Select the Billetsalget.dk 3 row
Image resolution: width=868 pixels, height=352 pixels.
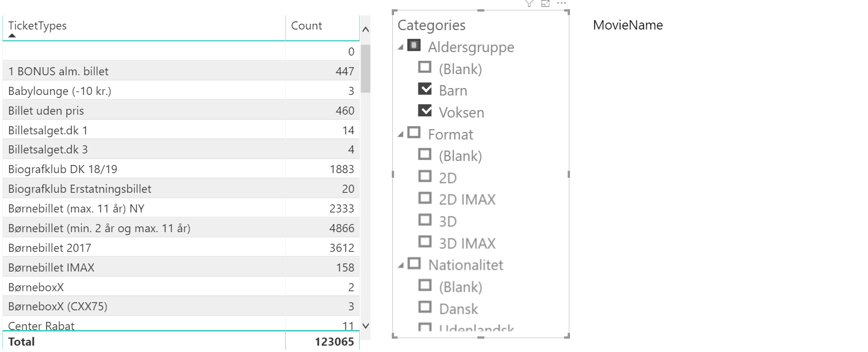click(x=181, y=149)
